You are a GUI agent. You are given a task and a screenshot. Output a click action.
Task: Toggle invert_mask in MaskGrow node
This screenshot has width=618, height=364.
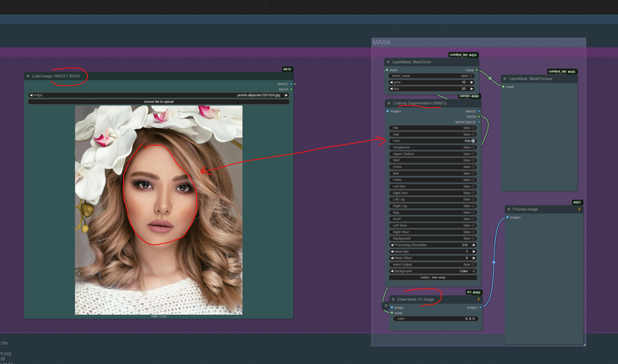tap(472, 76)
